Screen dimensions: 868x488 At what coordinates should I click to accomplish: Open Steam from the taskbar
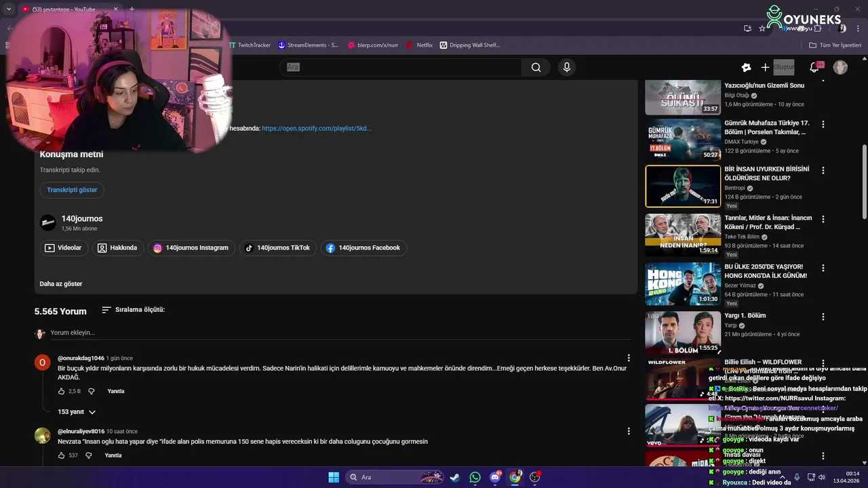tap(454, 477)
